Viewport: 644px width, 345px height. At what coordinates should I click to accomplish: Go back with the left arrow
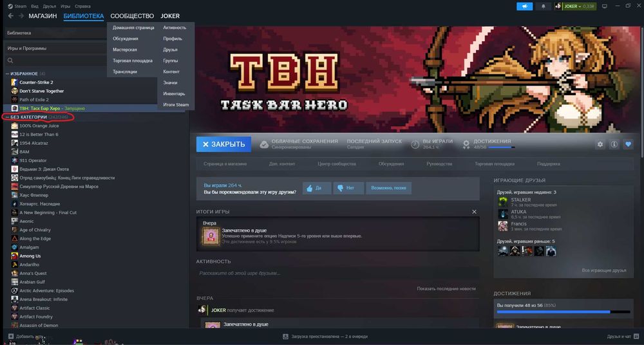coord(11,16)
